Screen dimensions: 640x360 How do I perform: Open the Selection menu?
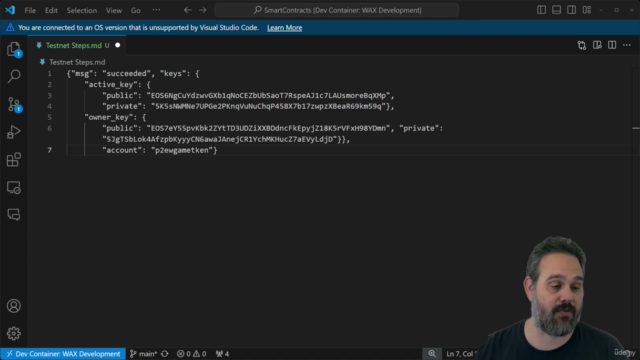[82, 10]
